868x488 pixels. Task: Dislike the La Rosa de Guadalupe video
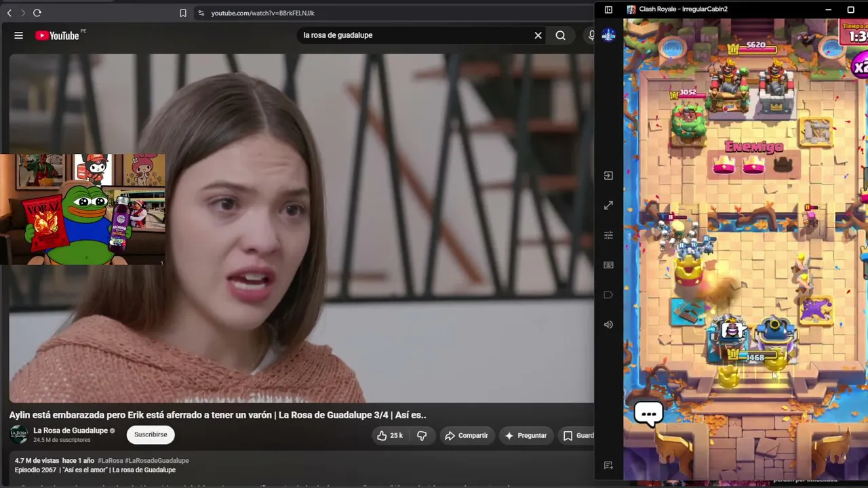coord(422,435)
